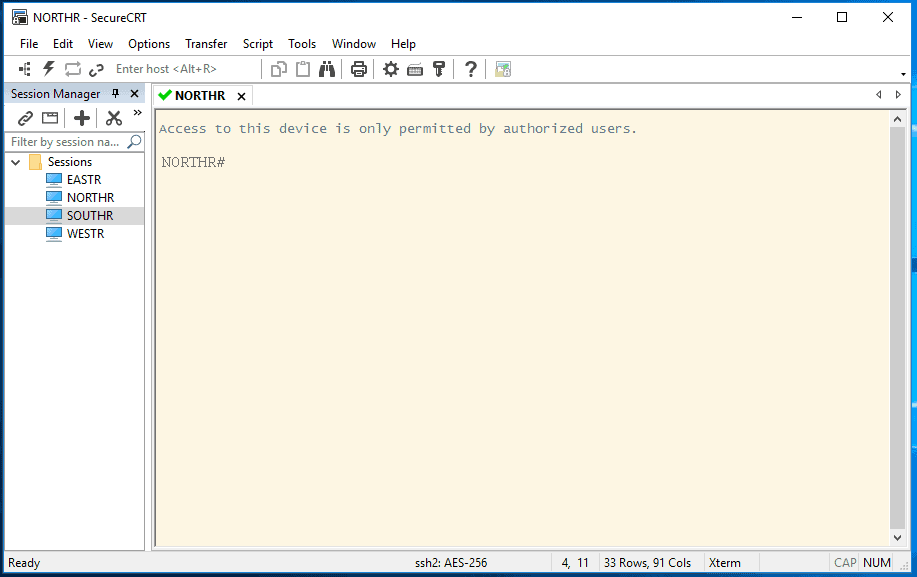
Task: Click the NORTHR# prompt in terminal
Action: pos(193,163)
